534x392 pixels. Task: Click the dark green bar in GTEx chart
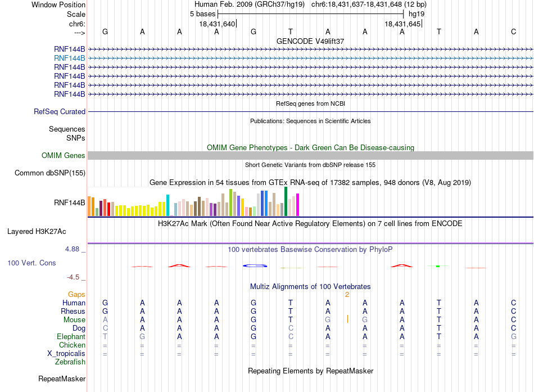point(286,201)
